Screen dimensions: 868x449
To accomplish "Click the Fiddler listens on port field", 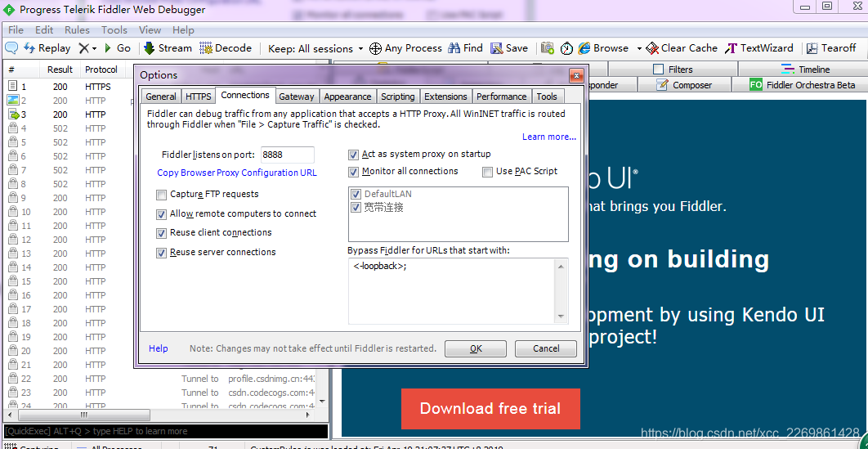I will [x=288, y=155].
